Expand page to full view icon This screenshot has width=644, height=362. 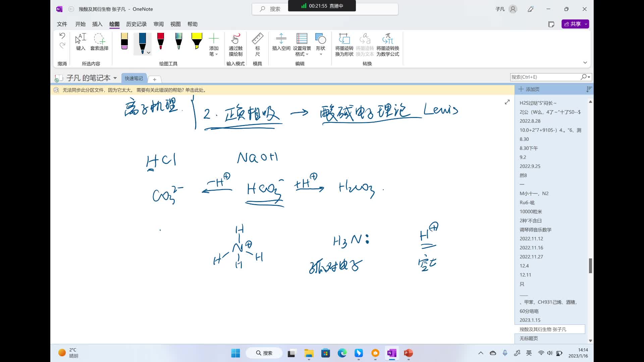click(507, 102)
